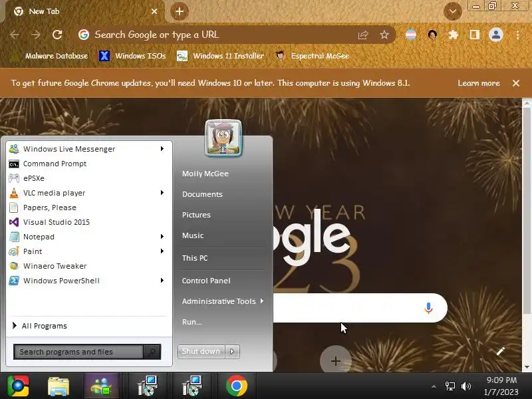Click the Chrome back arrow

pyautogui.click(x=14, y=35)
